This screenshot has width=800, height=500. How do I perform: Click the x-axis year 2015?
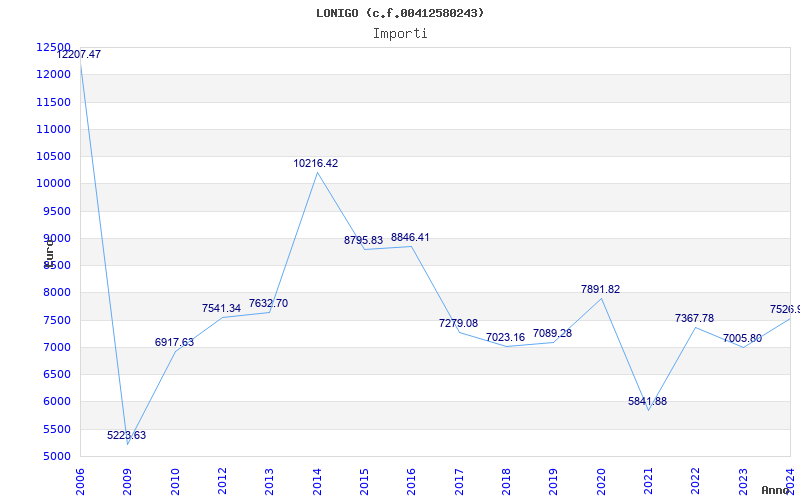click(364, 481)
